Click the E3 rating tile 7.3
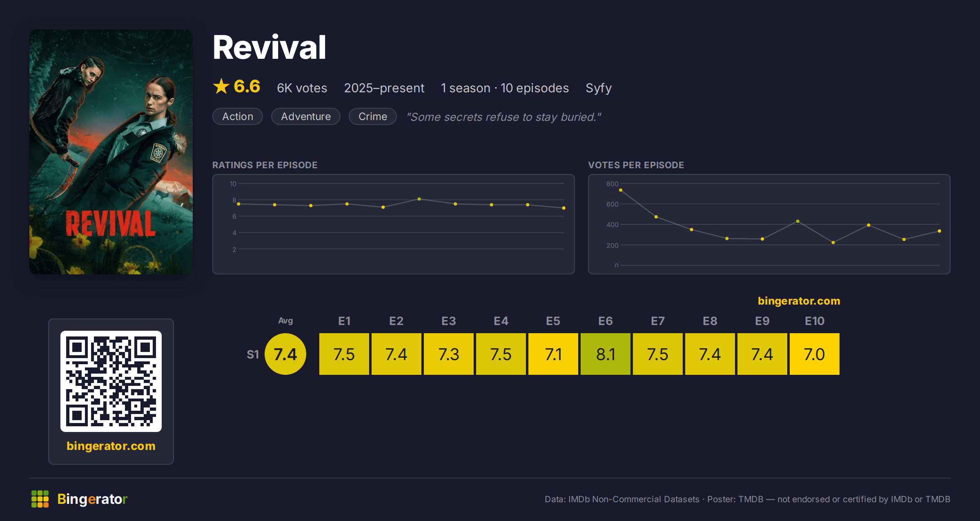Image resolution: width=980 pixels, height=521 pixels. pos(449,354)
